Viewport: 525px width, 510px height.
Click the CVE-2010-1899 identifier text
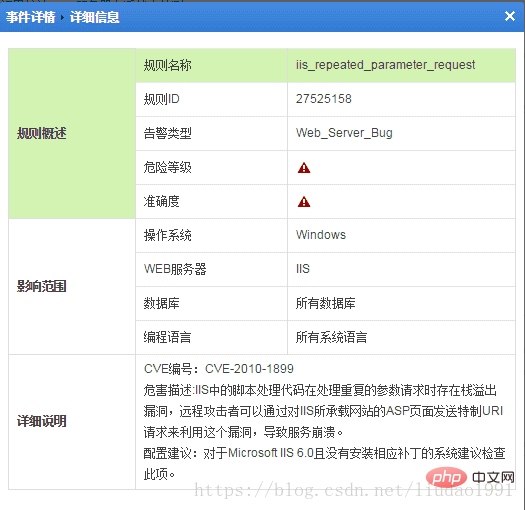(x=249, y=369)
